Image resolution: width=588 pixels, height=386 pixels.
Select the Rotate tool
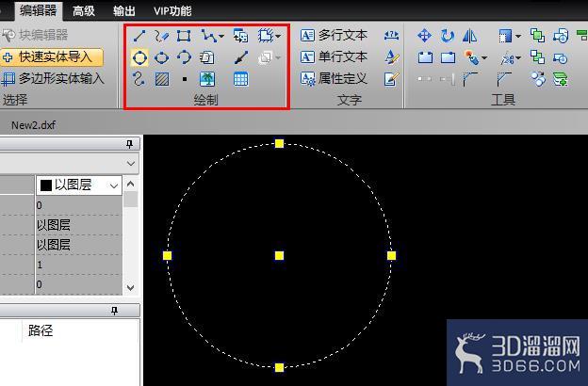448,36
